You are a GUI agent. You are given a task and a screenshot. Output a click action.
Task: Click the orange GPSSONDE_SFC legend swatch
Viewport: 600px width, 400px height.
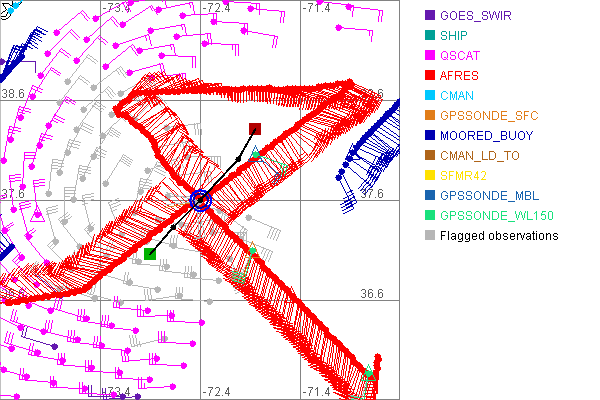tap(429, 116)
